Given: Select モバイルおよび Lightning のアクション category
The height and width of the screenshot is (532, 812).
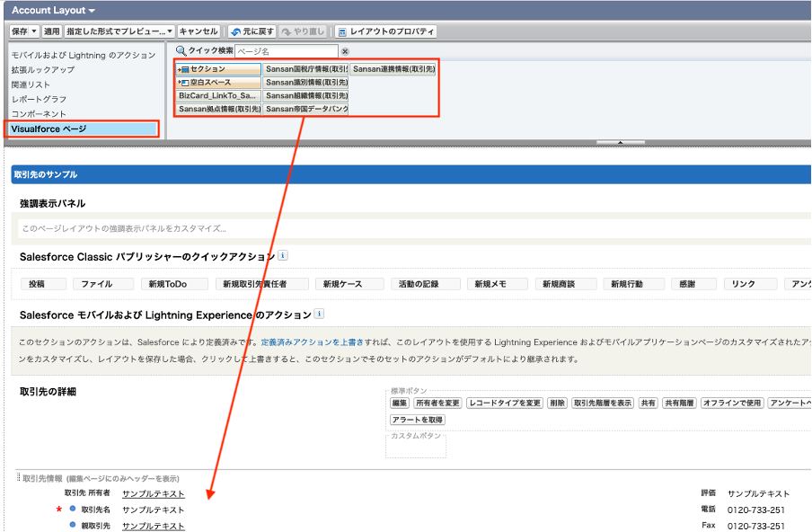Looking at the screenshot, I should click(84, 55).
